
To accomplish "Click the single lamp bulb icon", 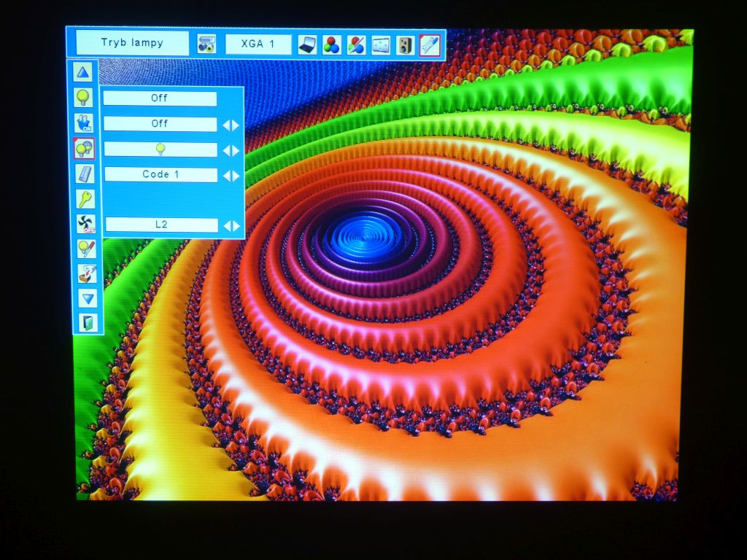I will point(84,97).
